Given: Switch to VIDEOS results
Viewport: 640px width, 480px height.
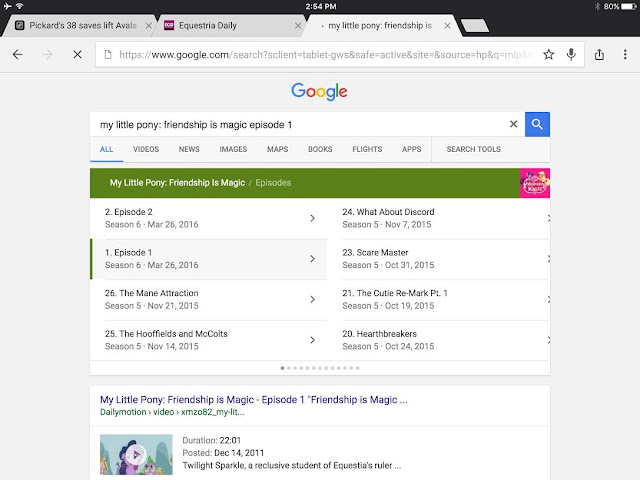Looking at the screenshot, I should pyautogui.click(x=146, y=149).
